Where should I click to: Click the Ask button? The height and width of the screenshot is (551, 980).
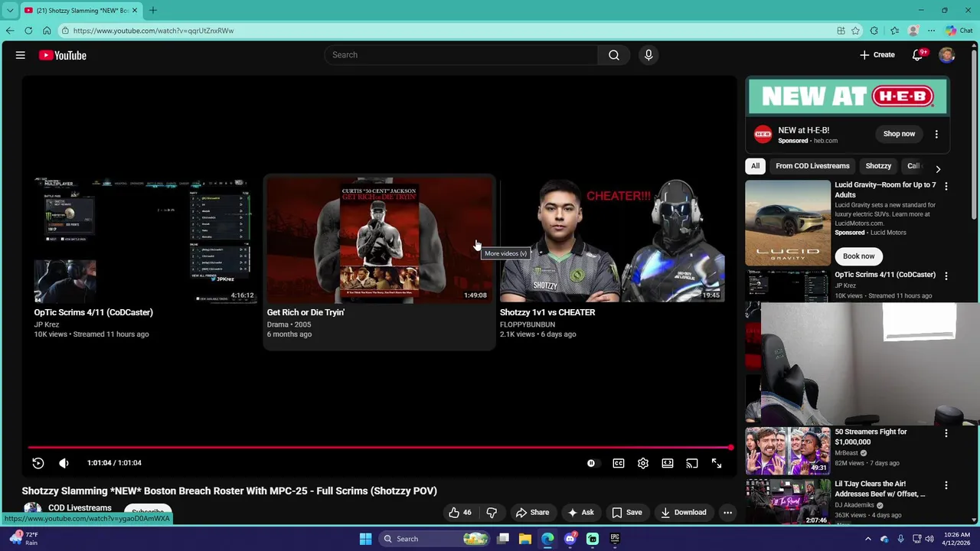tap(580, 513)
